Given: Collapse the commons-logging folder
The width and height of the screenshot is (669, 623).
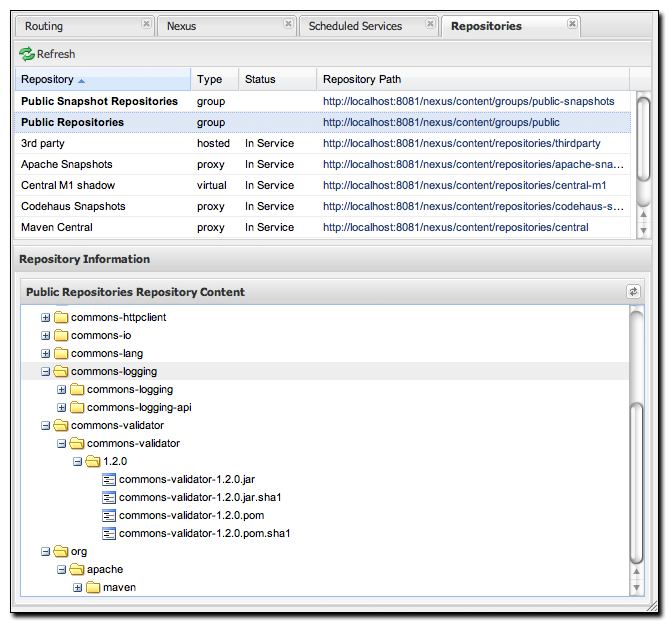Looking at the screenshot, I should click(x=45, y=372).
